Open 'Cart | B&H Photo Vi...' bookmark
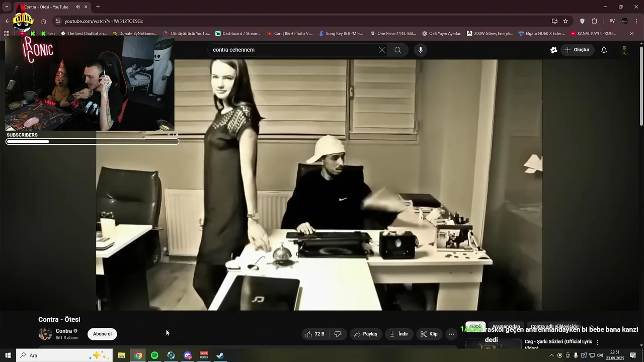 [289, 34]
